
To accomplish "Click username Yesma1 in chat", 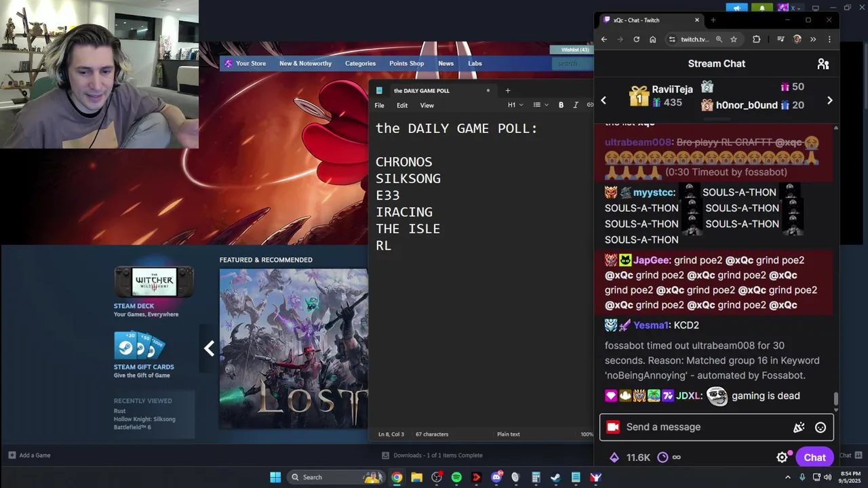I will point(652,325).
